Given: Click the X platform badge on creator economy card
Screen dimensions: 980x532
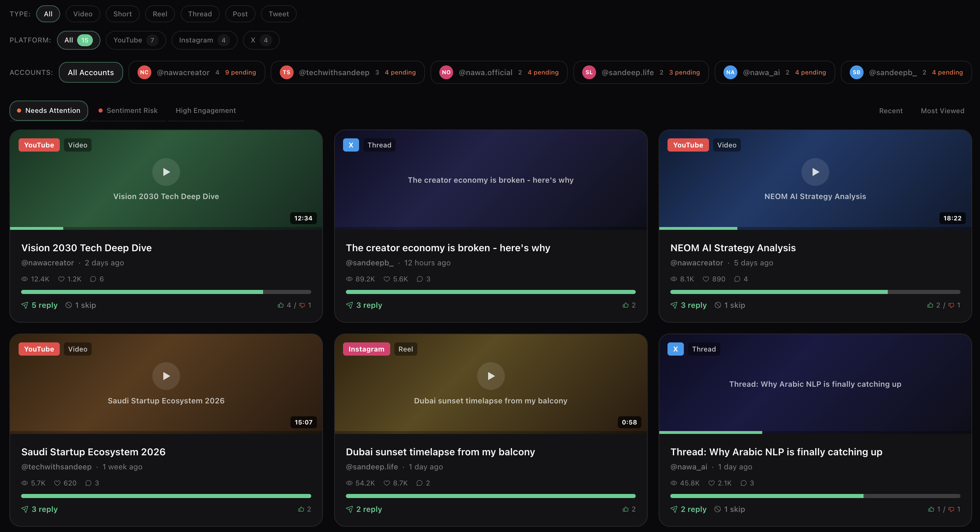Looking at the screenshot, I should tap(351, 145).
